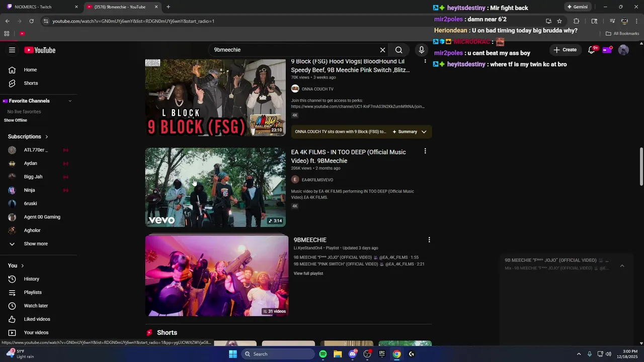
Task: Click Create button in YouTube header
Action: (x=565, y=50)
